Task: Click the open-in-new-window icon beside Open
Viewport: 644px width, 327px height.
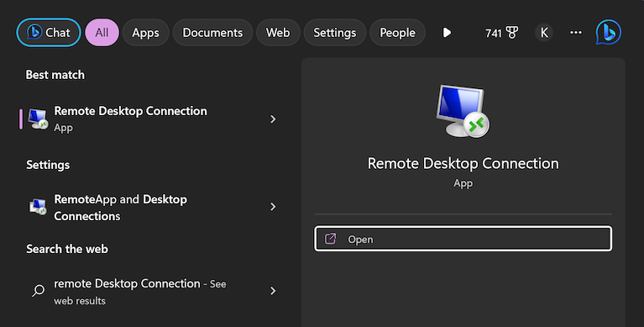Action: [331, 239]
